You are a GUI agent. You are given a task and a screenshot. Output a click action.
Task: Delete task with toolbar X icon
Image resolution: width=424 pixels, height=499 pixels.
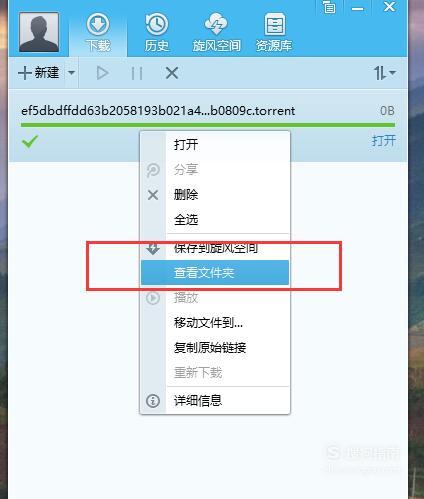click(x=172, y=73)
